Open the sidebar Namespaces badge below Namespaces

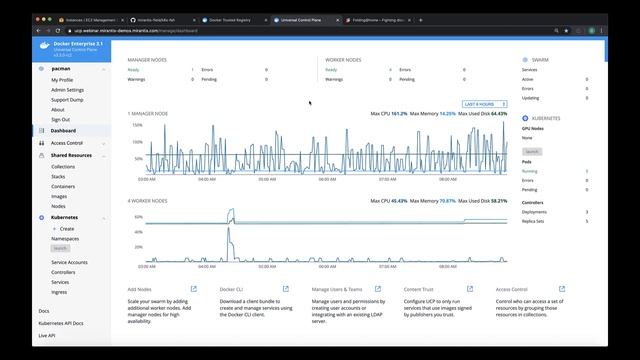pos(60,248)
